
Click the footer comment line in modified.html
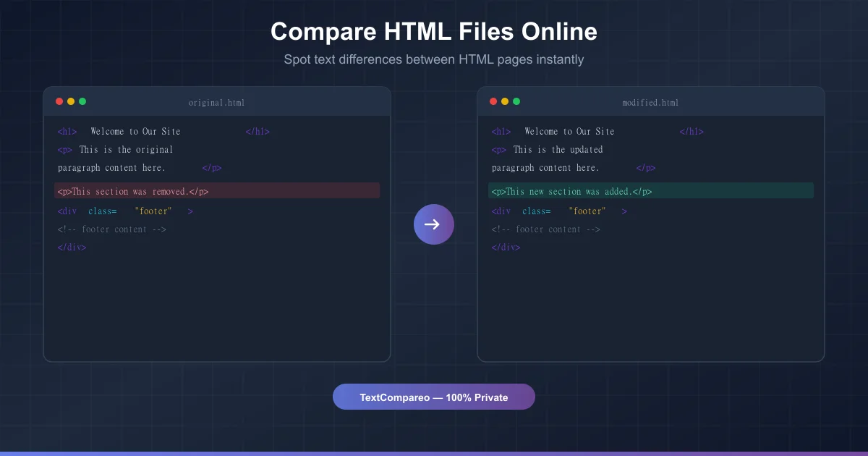[x=546, y=229]
